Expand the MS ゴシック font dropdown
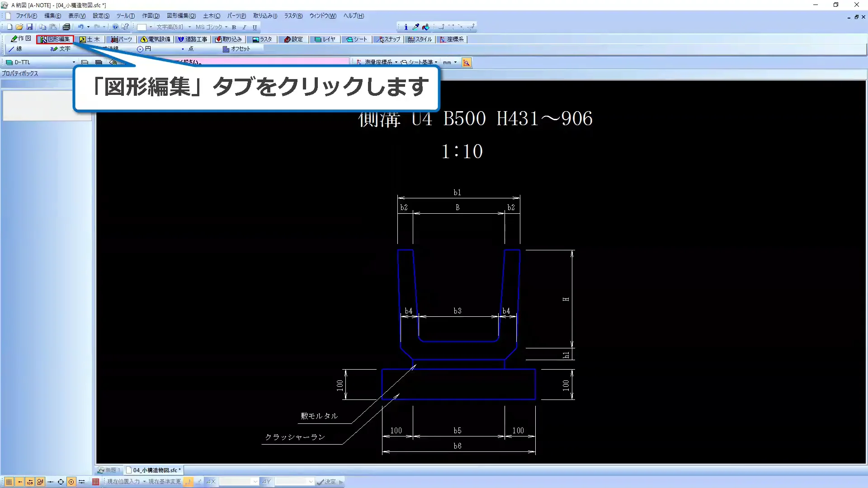 point(226,27)
